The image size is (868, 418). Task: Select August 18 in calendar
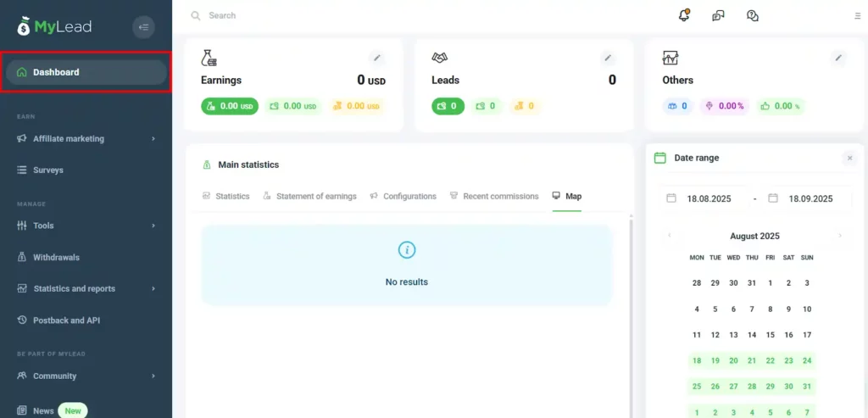697,361
